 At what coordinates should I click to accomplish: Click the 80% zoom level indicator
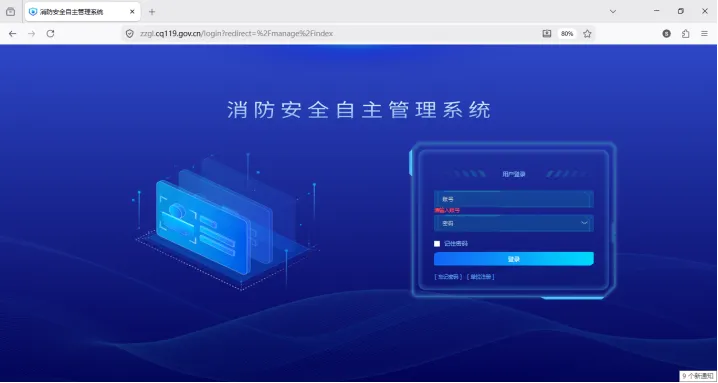pos(567,33)
